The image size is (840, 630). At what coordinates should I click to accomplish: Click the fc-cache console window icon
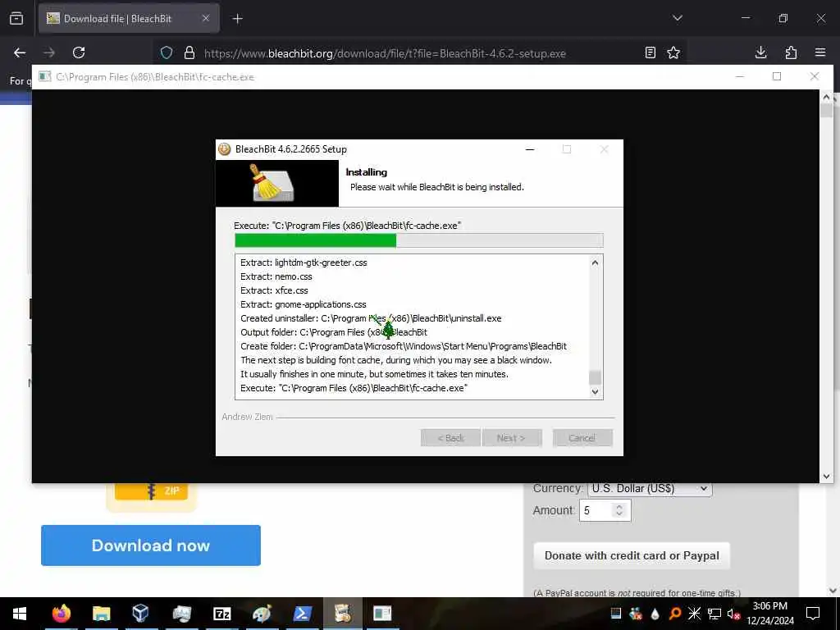coord(45,76)
